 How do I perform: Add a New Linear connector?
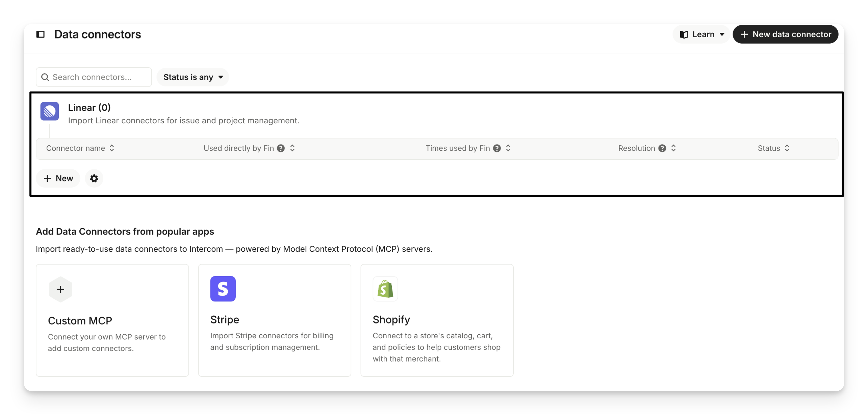58,178
